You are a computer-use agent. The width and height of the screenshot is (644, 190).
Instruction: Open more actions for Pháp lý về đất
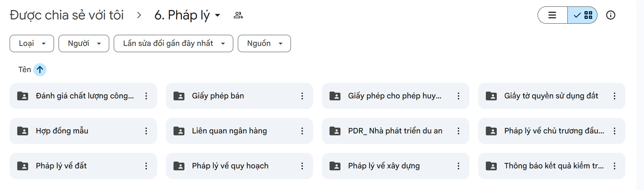tap(146, 166)
